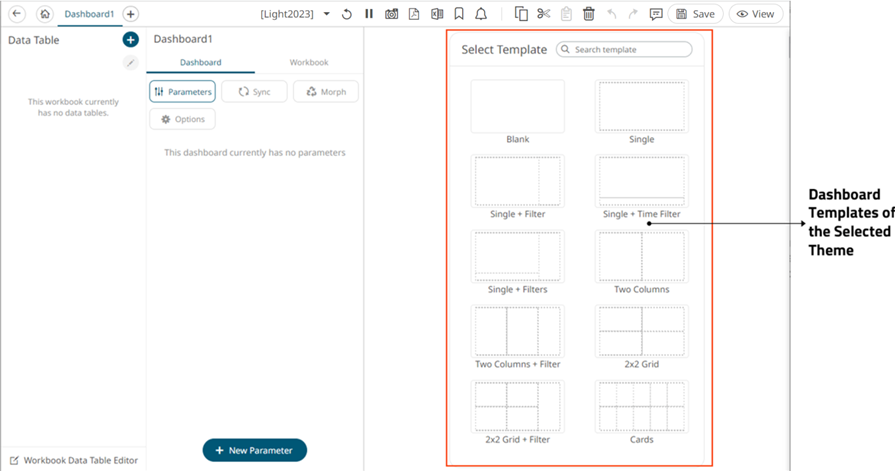Open dashboard Options
The height and width of the screenshot is (471, 895).
pos(183,119)
